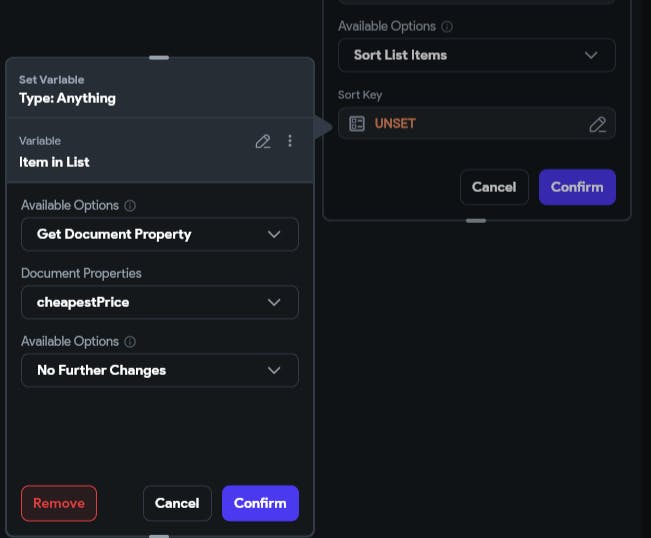
Task: Select the Item in List variable row
Action: click(x=160, y=151)
